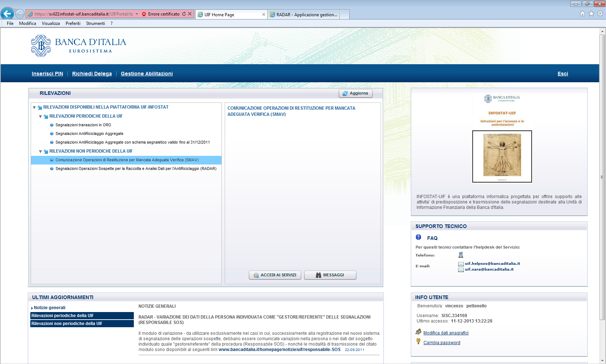The width and height of the screenshot is (606, 364).
Task: Switch to the RADAR Applicazione gestione tab
Action: pos(303,14)
